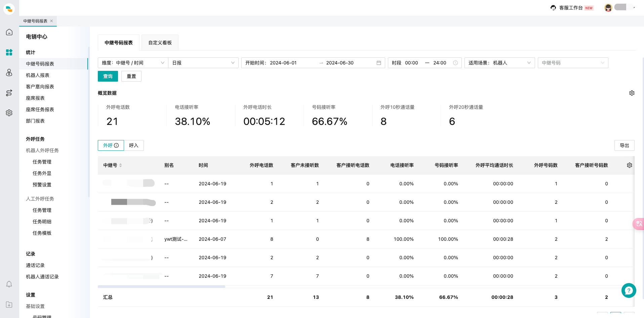Open the table column settings gear

630,165
